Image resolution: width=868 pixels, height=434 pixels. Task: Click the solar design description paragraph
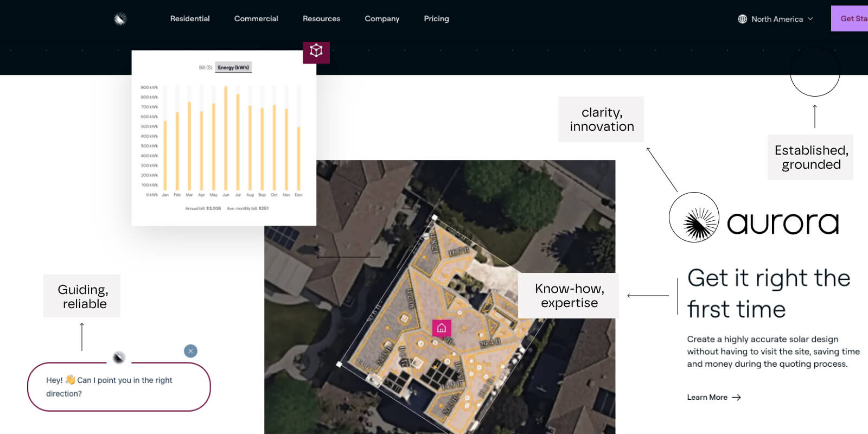pyautogui.click(x=773, y=352)
